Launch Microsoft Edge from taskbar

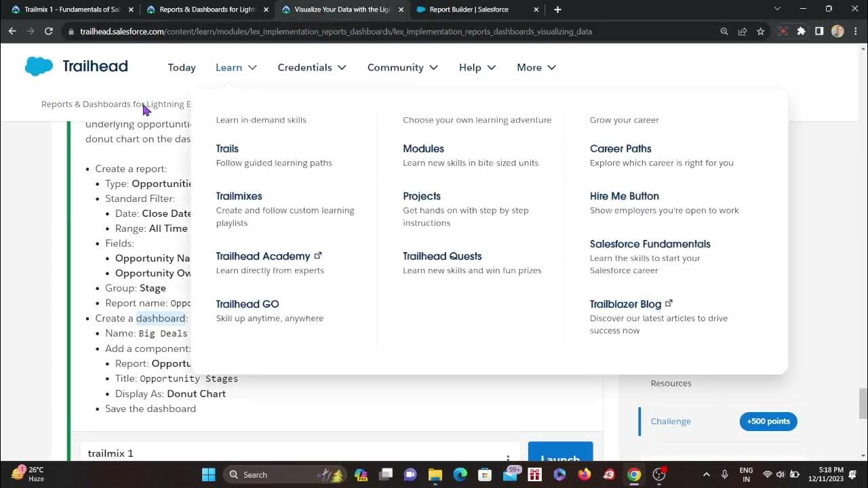click(x=460, y=474)
